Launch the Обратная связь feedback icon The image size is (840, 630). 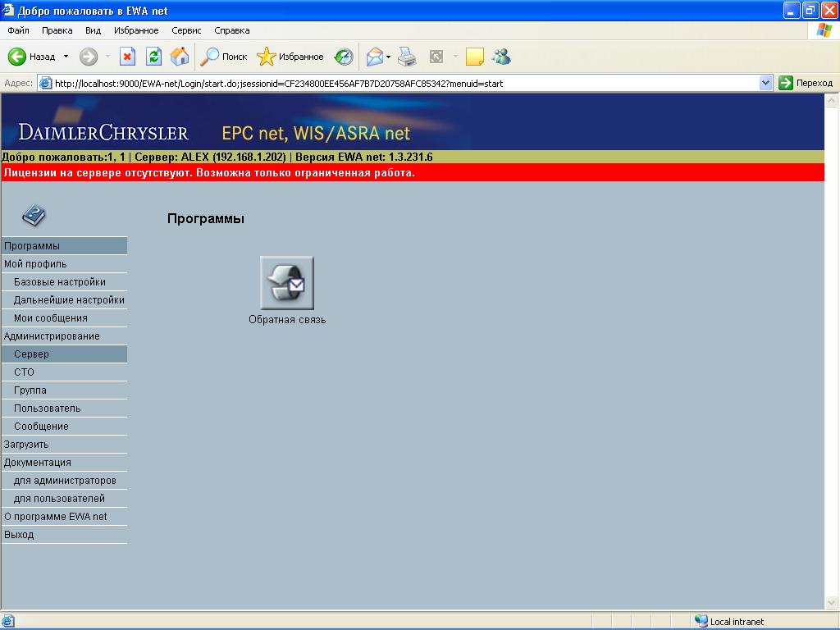click(x=286, y=283)
